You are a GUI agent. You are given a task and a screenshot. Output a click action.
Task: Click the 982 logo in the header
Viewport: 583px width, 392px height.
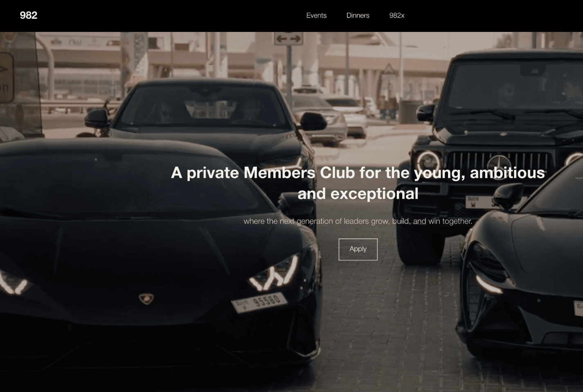[29, 16]
